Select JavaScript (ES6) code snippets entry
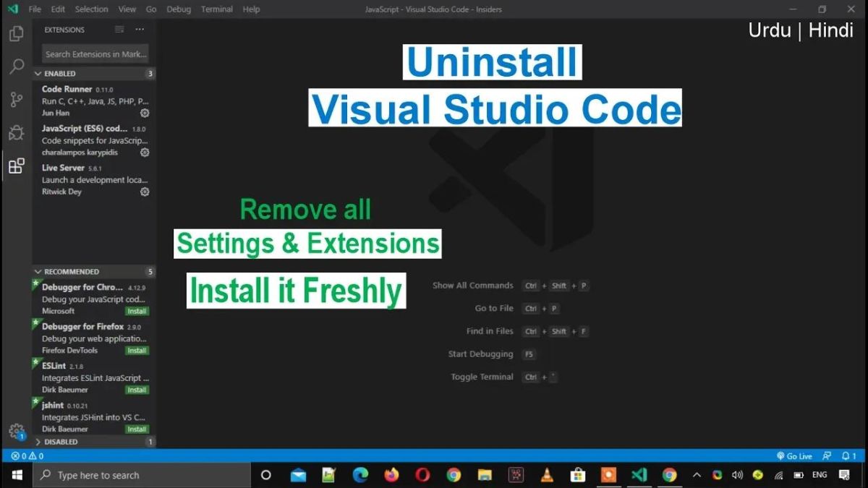Screen dimensions: 868x488 [x=94, y=140]
